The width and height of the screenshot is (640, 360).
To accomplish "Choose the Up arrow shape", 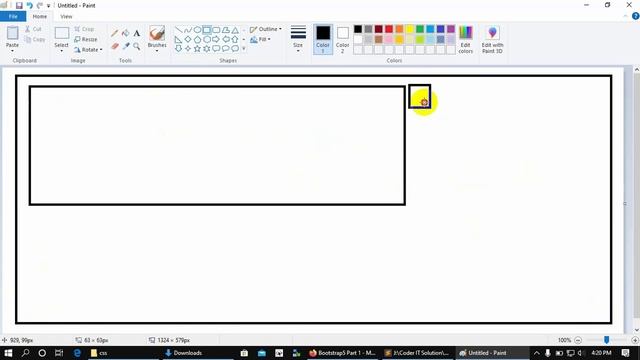I will (235, 40).
